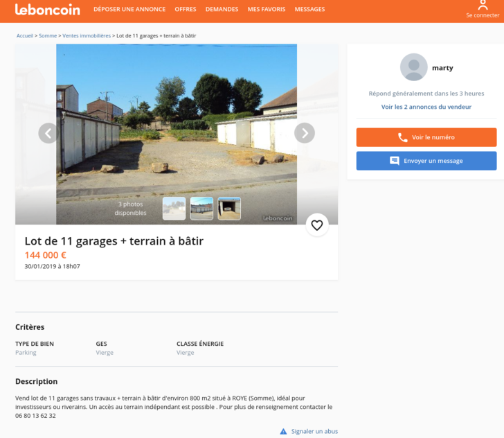Toggle the heart favorite icon
504x438 pixels.
pyautogui.click(x=317, y=225)
